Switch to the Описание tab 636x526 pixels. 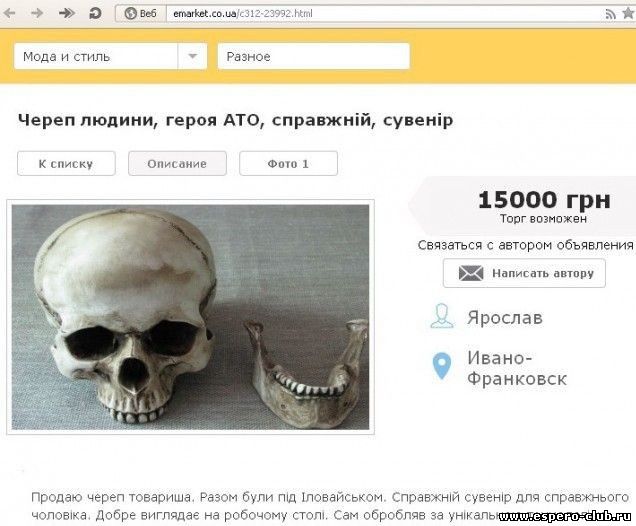[177, 163]
